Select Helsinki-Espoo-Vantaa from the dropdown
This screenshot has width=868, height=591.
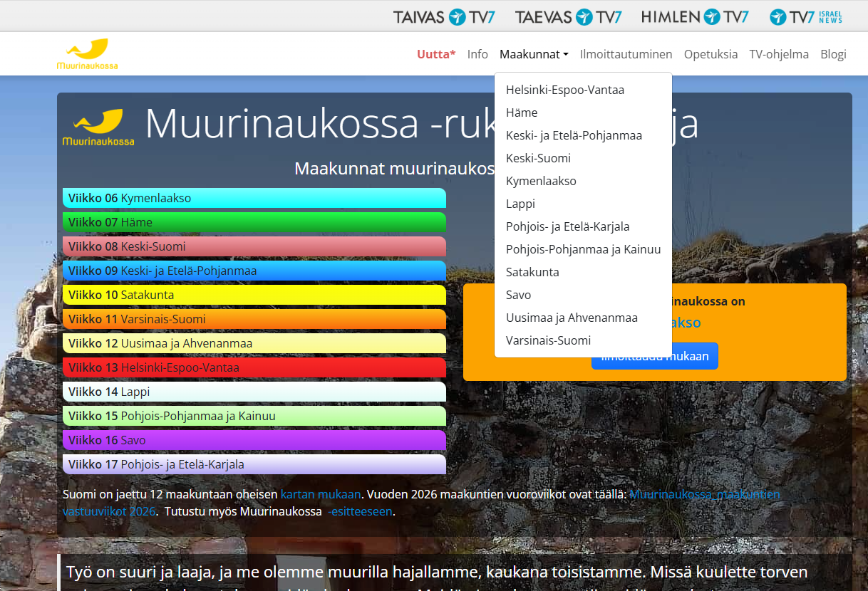point(564,90)
